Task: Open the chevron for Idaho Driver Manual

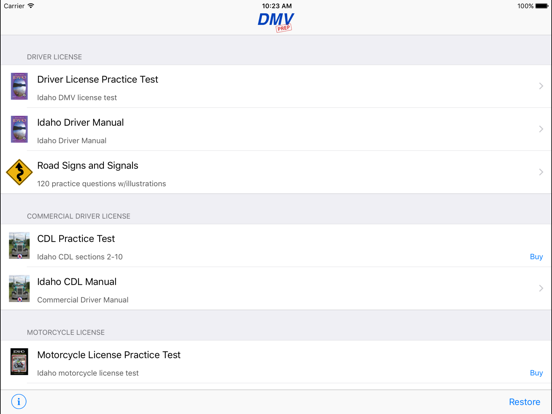Action: pyautogui.click(x=541, y=129)
